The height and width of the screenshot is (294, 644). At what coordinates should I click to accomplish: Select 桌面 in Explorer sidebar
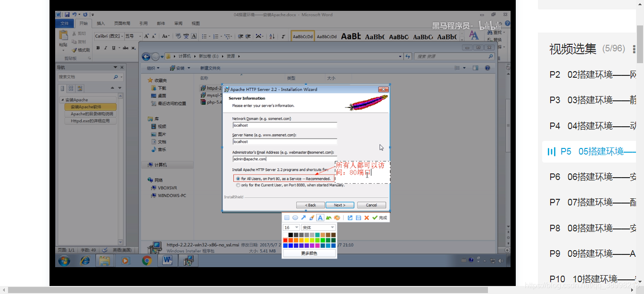(158, 96)
